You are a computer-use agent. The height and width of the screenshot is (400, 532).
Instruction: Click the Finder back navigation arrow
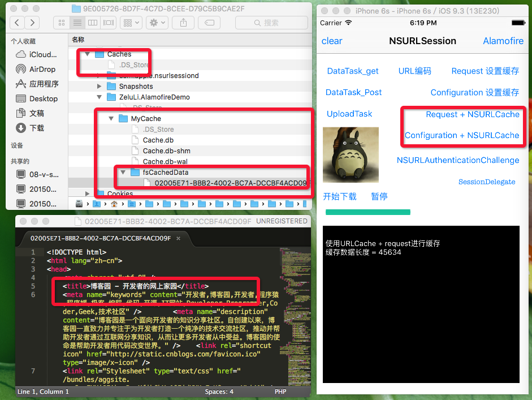[x=18, y=23]
